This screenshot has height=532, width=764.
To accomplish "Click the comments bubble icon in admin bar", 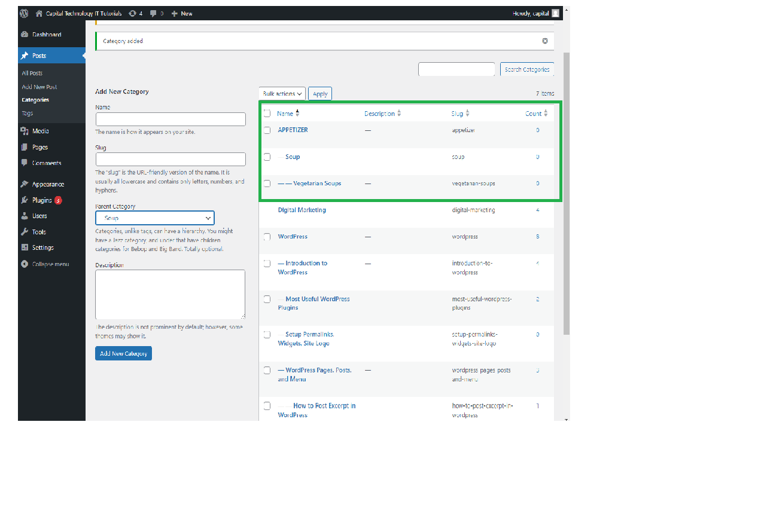I will (x=154, y=13).
